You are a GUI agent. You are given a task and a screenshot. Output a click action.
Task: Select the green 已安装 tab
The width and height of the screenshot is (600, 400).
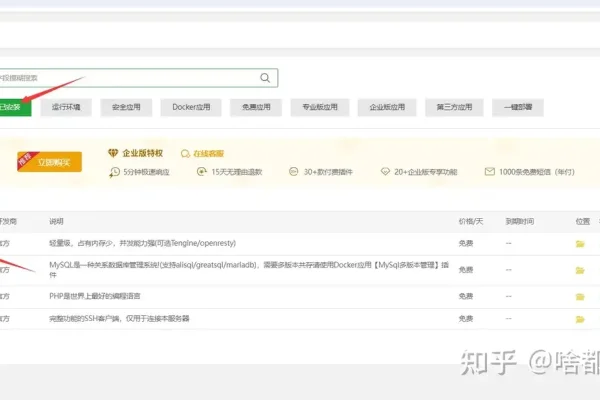(x=15, y=107)
